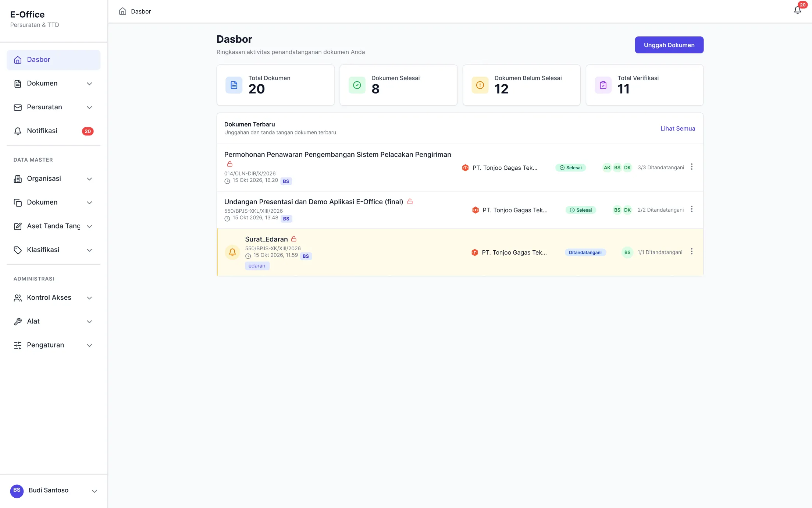The image size is (812, 508).
Task: Click the lock icon beside Undangan Presentasi title
Action: [x=410, y=201]
